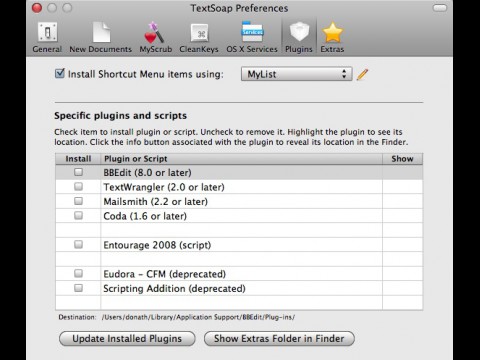Open the General preferences pane
Viewport: 480px width, 360px height.
point(47,37)
